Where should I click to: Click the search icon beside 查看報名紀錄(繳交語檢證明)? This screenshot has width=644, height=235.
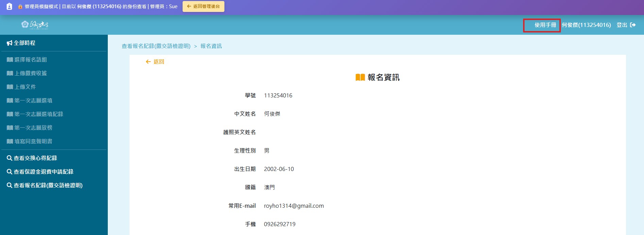(10, 185)
